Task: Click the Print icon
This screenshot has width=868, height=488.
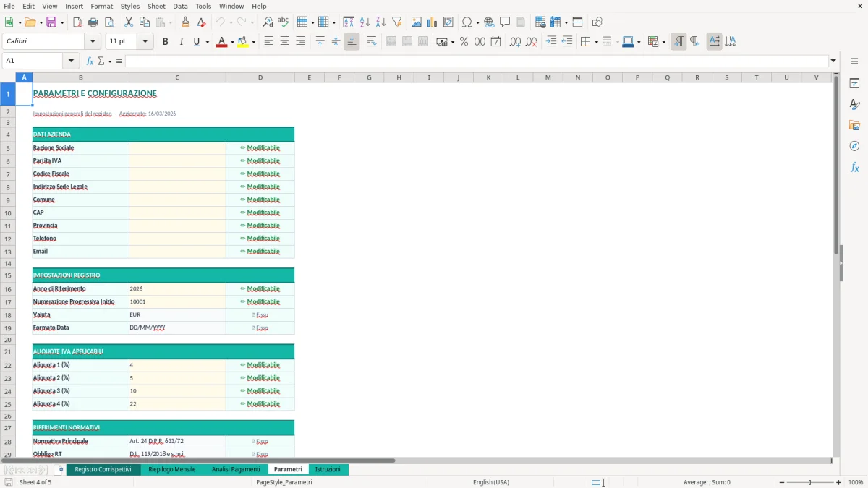Action: pos(93,22)
